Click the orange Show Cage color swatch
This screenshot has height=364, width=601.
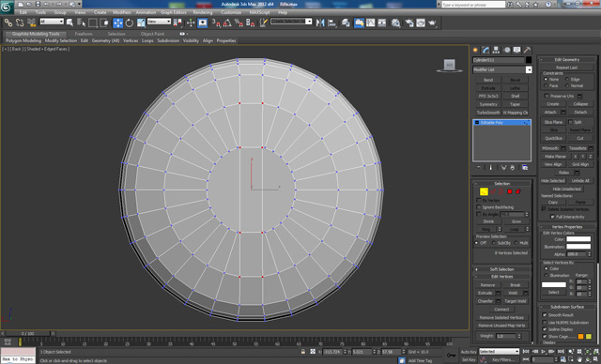tap(580, 337)
